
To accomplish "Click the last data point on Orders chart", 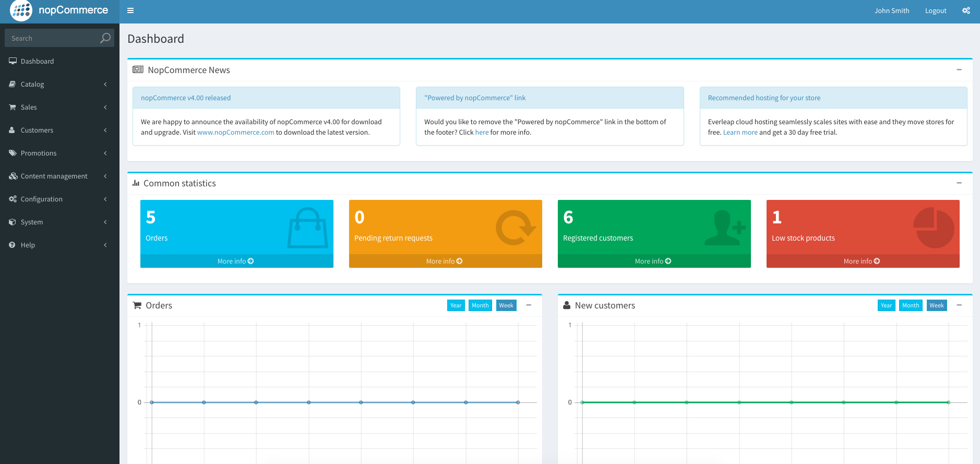I will pos(518,402).
